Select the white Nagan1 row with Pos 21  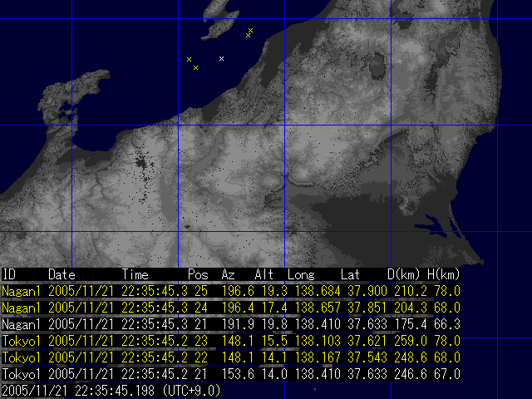coord(231,324)
